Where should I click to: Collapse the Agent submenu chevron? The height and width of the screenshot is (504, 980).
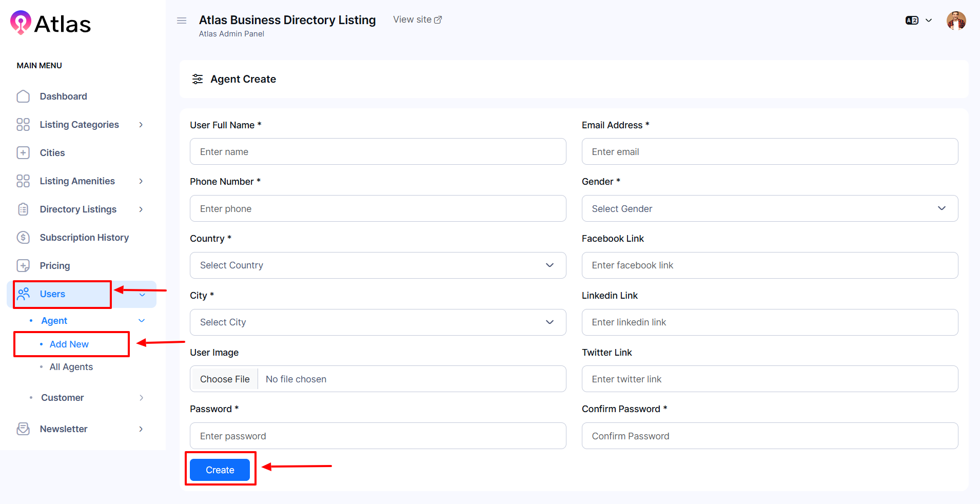pyautogui.click(x=142, y=321)
